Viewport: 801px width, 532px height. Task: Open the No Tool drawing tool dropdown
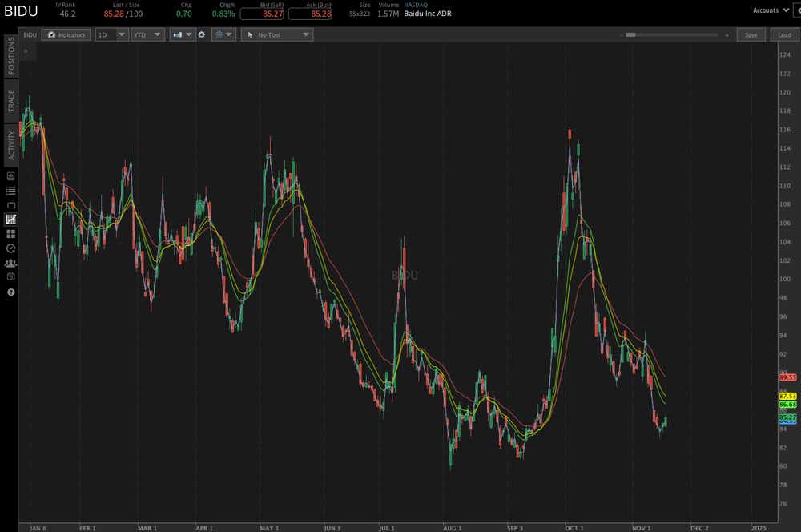[x=277, y=35]
